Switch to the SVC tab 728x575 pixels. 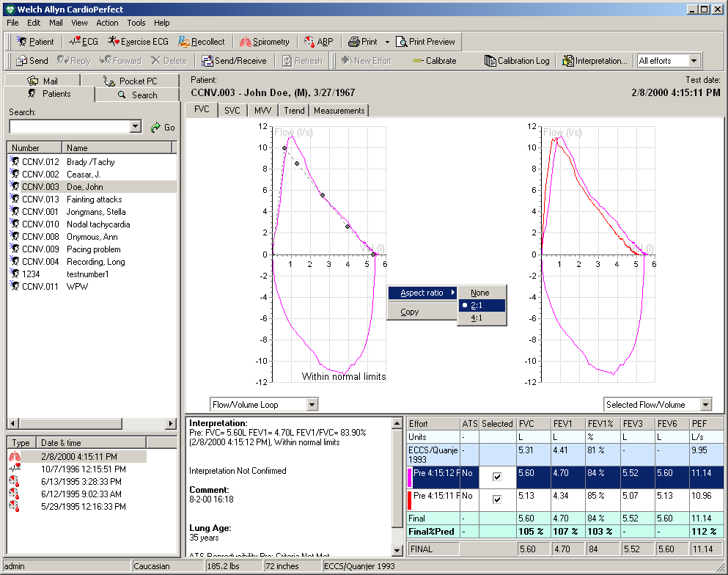[232, 111]
